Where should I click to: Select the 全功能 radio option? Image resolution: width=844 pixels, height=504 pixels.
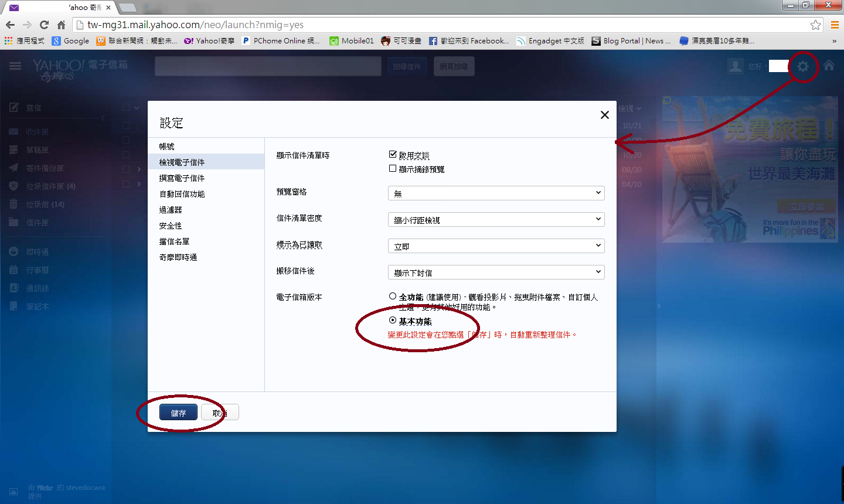[x=393, y=297]
